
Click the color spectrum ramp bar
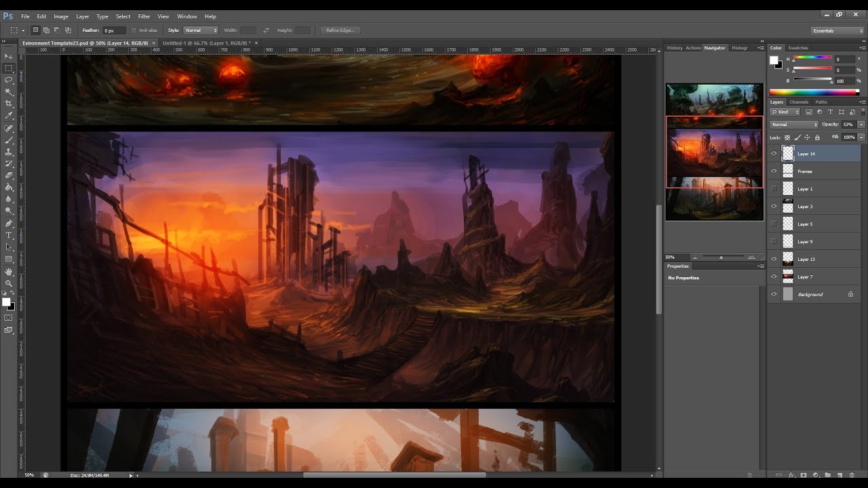pyautogui.click(x=814, y=92)
